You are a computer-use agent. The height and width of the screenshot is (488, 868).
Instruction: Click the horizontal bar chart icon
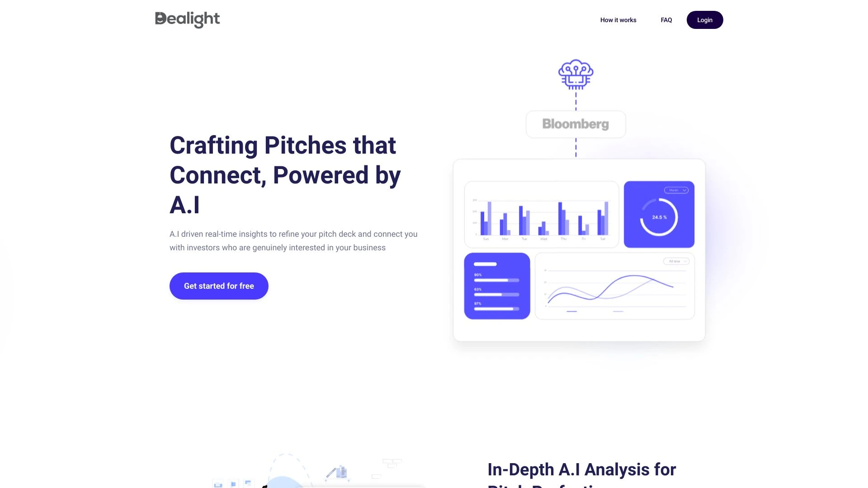[x=496, y=286]
